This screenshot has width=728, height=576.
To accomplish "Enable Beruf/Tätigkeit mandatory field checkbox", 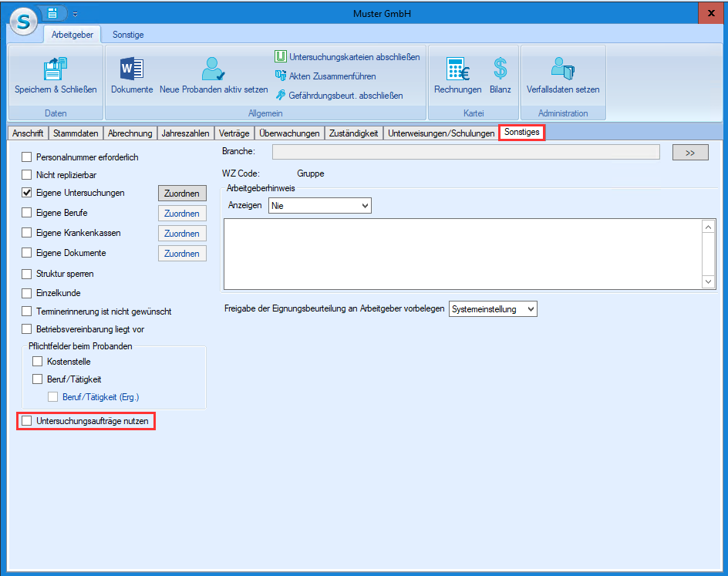I will coord(37,379).
